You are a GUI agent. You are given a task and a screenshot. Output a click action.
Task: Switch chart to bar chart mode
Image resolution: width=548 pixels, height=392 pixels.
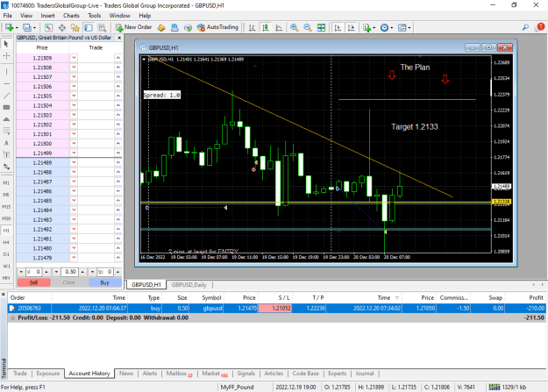(252, 27)
